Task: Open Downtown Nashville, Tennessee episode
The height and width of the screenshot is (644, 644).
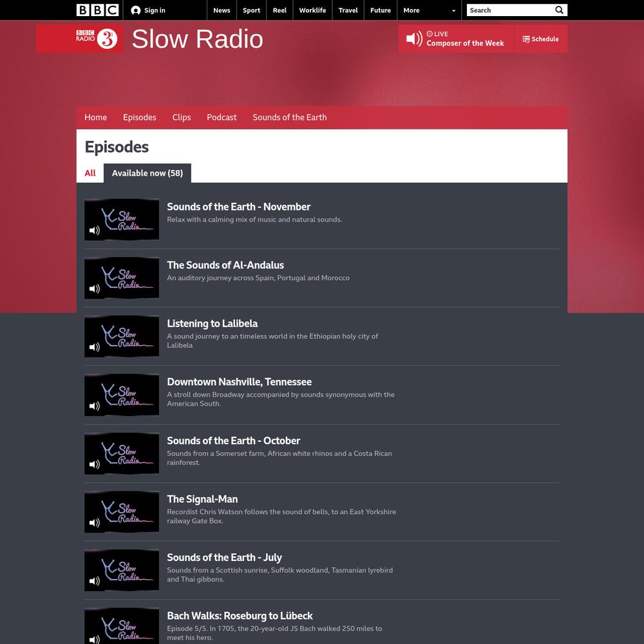Action: click(x=240, y=382)
